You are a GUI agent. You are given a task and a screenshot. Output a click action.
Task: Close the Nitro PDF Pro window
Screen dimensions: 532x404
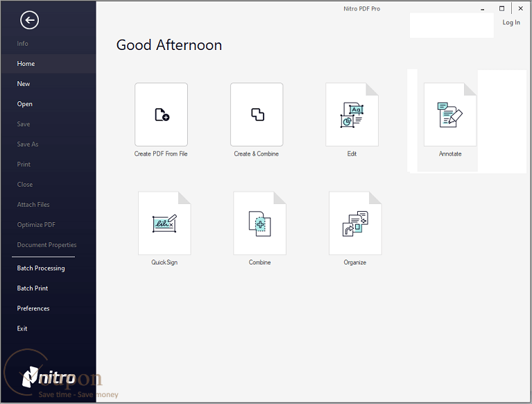point(520,8)
